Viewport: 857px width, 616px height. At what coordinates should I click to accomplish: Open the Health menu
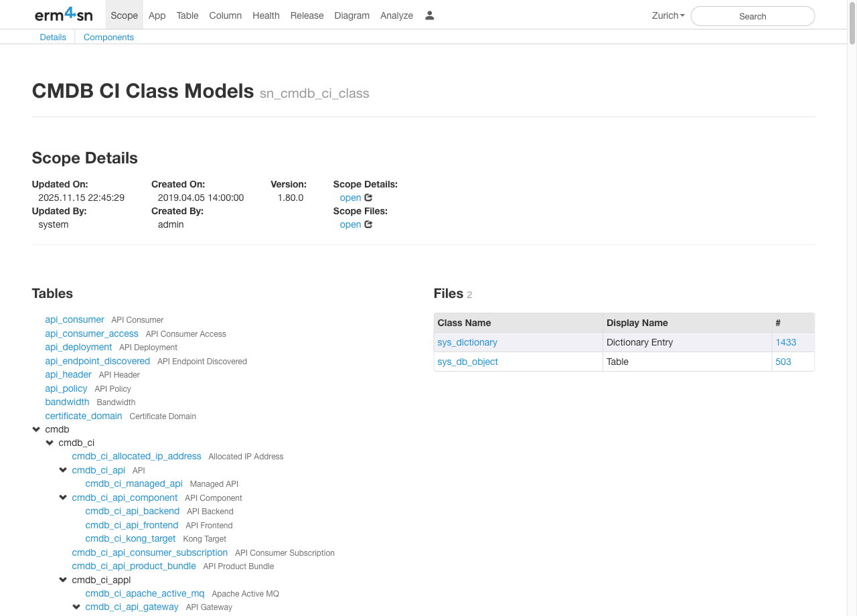[266, 15]
